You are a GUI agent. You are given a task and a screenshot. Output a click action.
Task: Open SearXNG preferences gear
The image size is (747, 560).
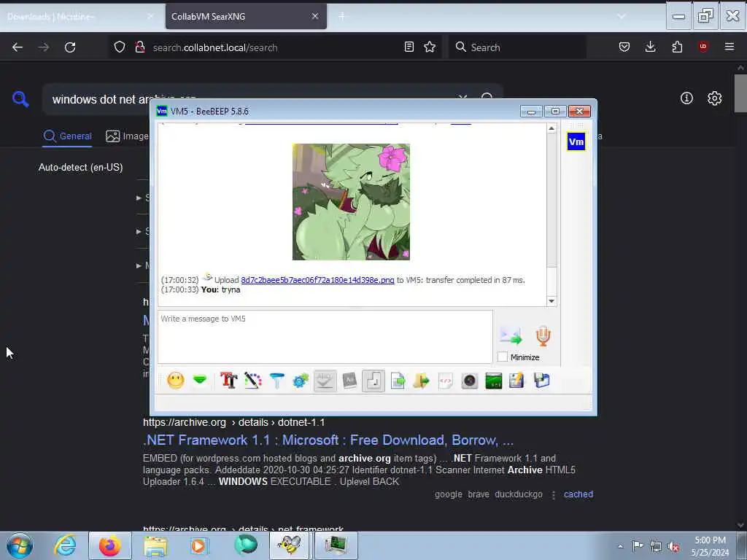714,98
